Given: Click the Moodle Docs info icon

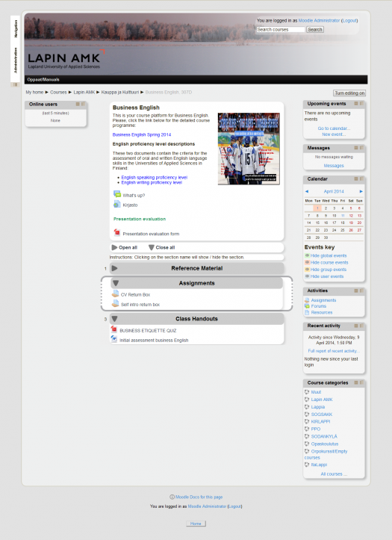Looking at the screenshot, I should click(172, 497).
